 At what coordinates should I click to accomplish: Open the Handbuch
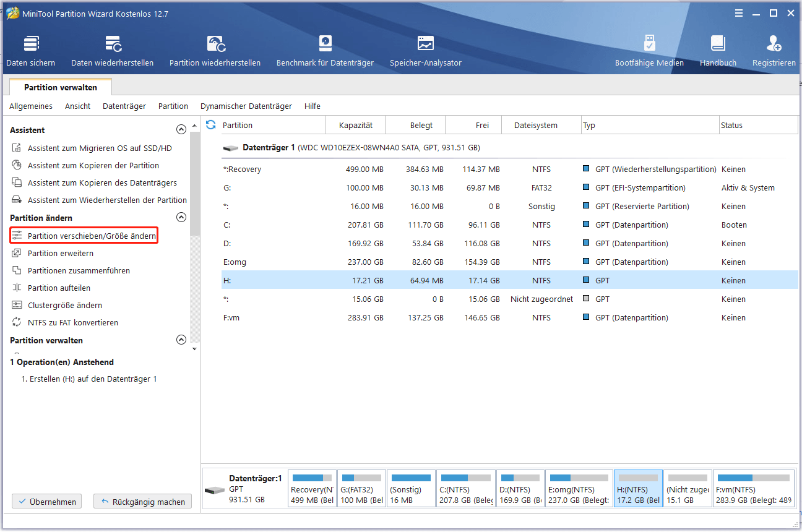pos(718,51)
